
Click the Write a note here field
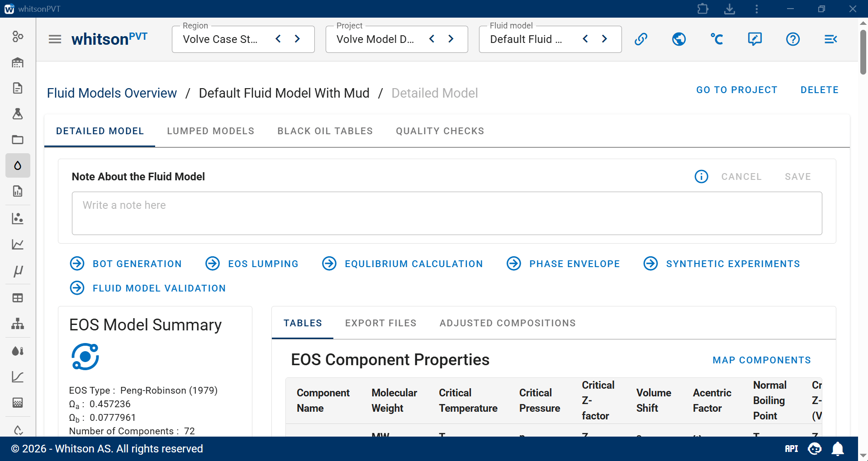click(447, 213)
